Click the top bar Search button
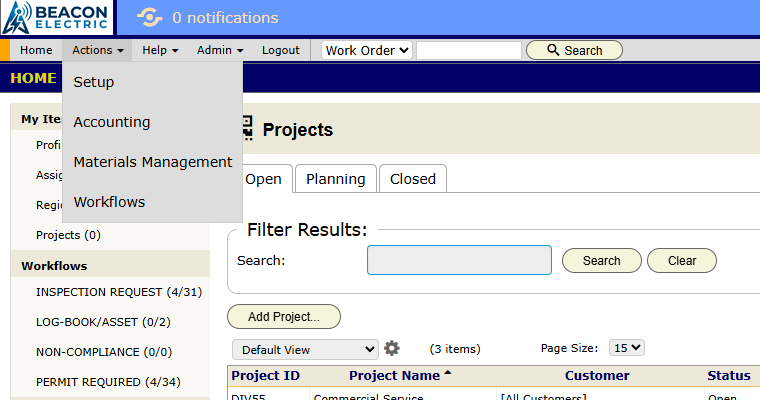This screenshot has height=400, width=760. pyautogui.click(x=574, y=50)
